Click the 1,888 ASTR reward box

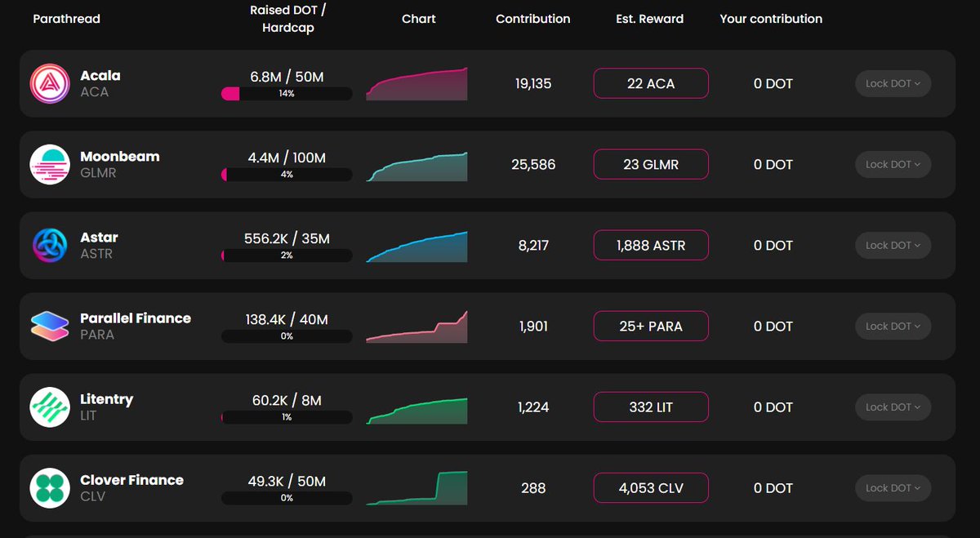click(x=651, y=245)
